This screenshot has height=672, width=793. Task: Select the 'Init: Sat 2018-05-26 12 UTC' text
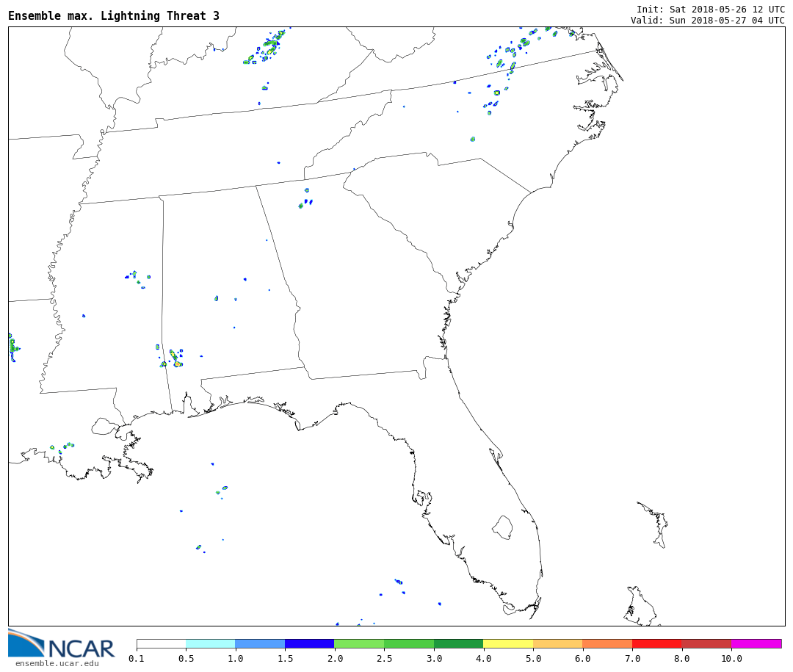(711, 9)
